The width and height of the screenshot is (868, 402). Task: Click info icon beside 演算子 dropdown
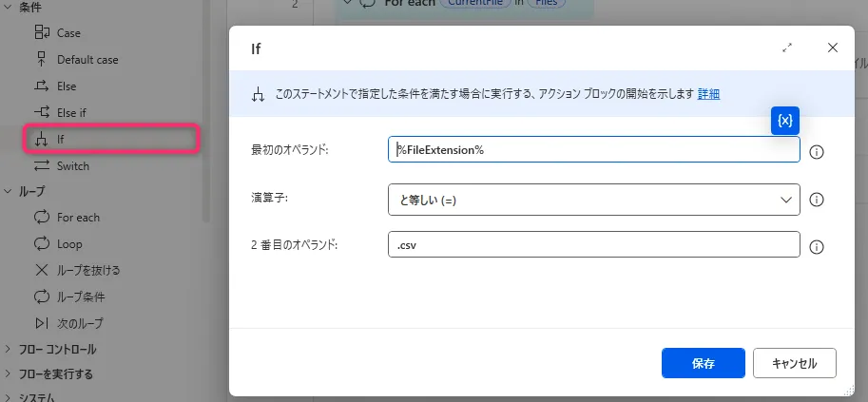816,200
